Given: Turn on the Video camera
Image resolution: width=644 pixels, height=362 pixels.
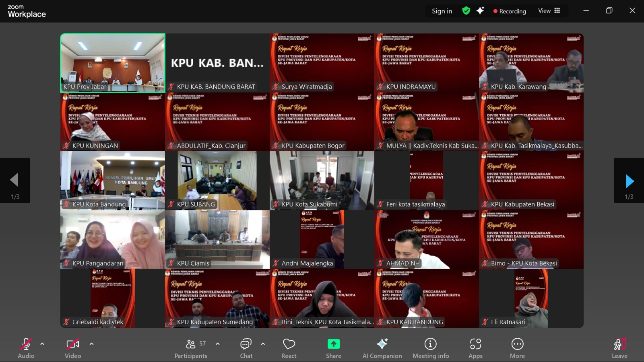Looking at the screenshot, I should coord(73,344).
